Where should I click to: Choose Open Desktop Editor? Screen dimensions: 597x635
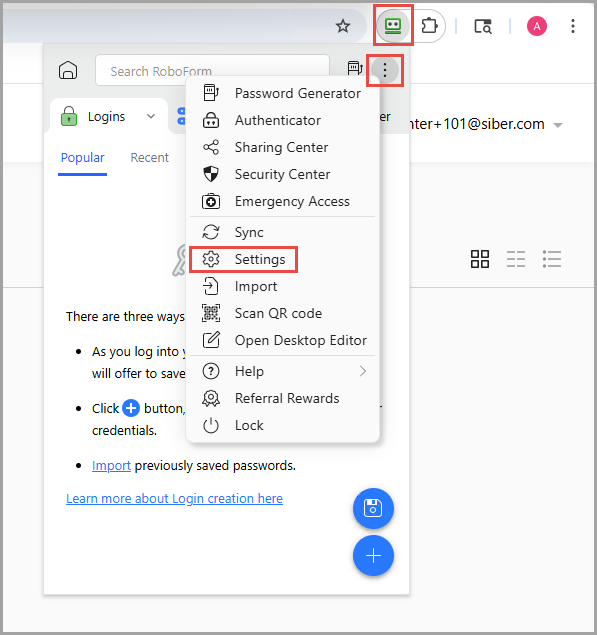click(x=283, y=340)
